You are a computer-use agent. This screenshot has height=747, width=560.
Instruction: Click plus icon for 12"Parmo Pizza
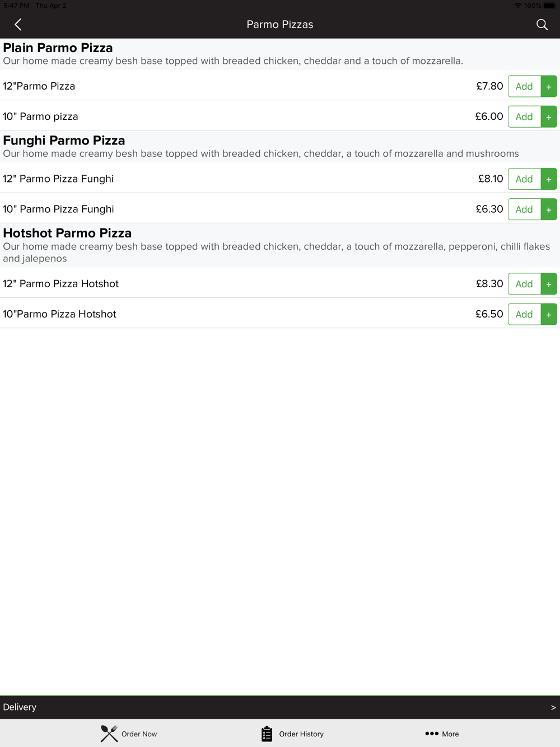point(549,86)
